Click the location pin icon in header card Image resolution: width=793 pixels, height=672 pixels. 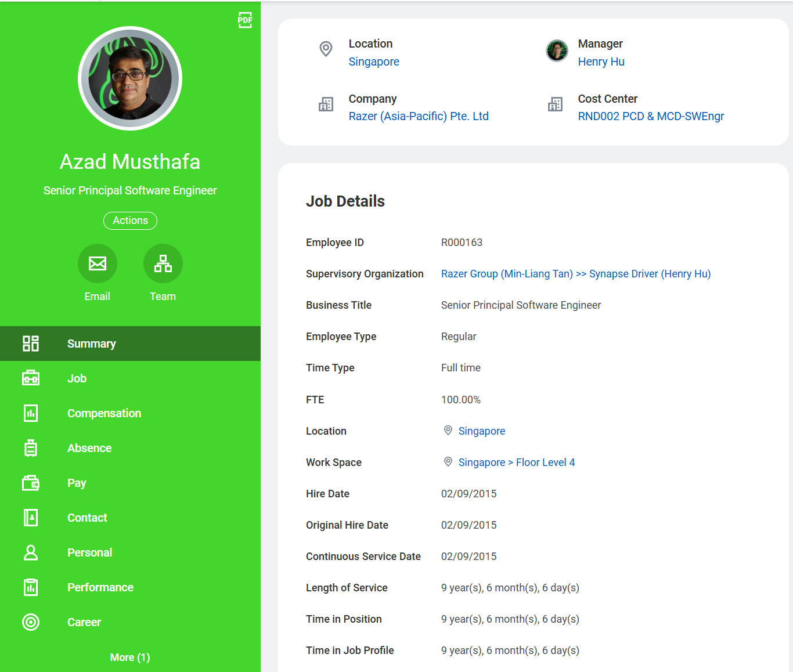pos(326,49)
